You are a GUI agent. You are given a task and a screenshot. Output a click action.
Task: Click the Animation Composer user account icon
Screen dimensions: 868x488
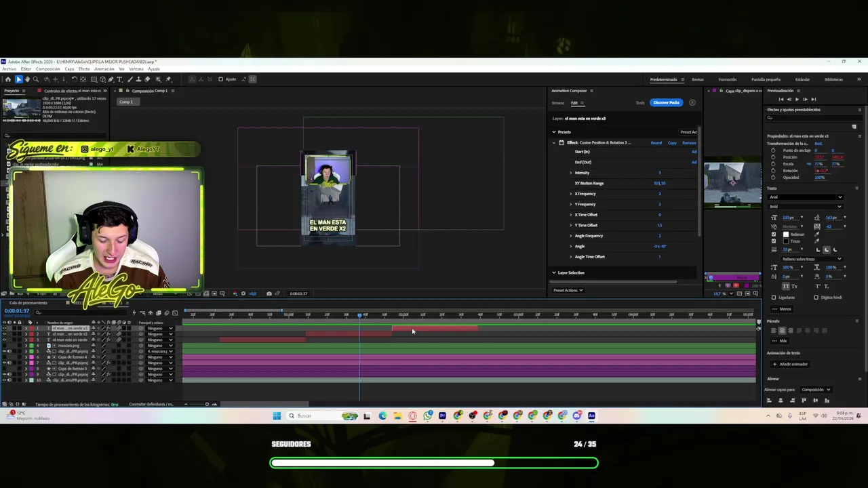pyautogui.click(x=692, y=102)
